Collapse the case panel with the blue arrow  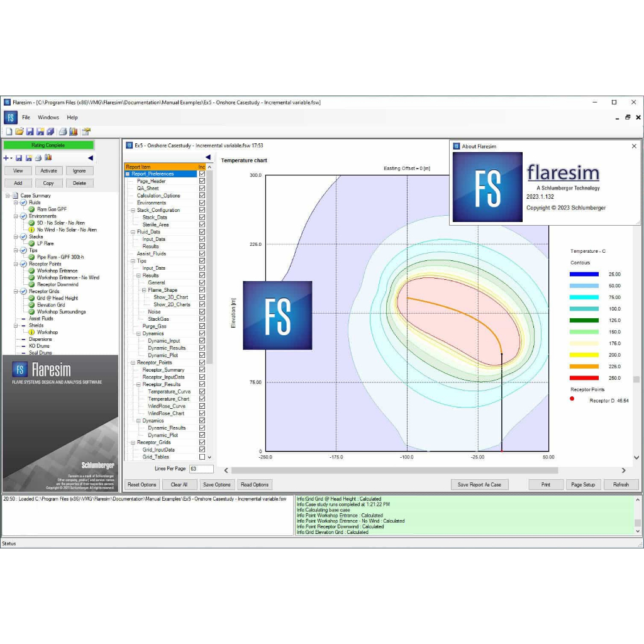(90, 158)
